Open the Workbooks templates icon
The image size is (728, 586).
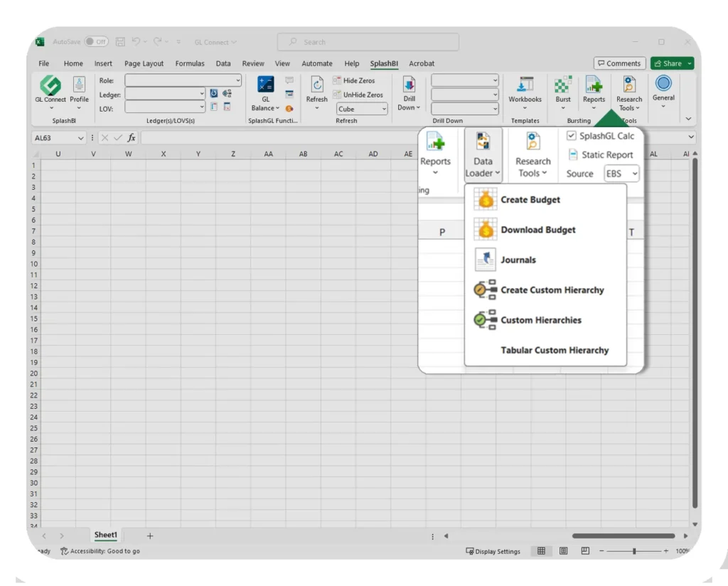click(x=525, y=85)
